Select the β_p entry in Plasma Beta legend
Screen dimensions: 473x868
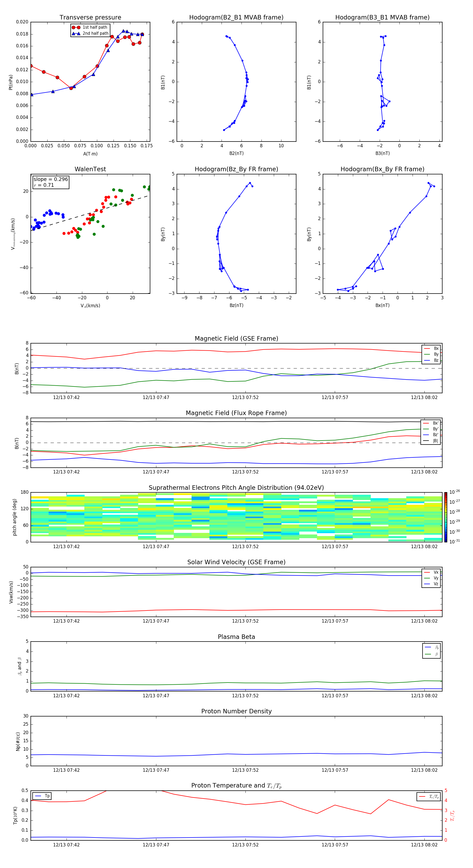pos(432,647)
